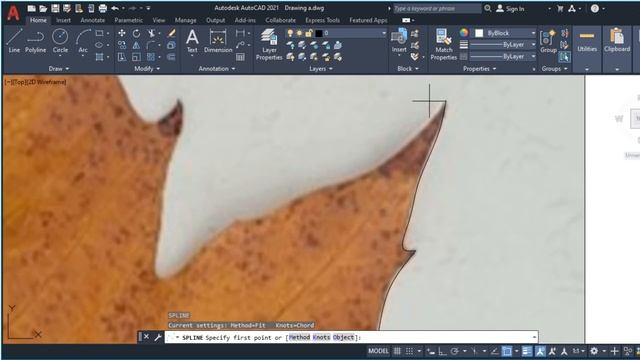Toggle layer freeze sun icon
This screenshot has width=640, height=360.
pos(300,33)
